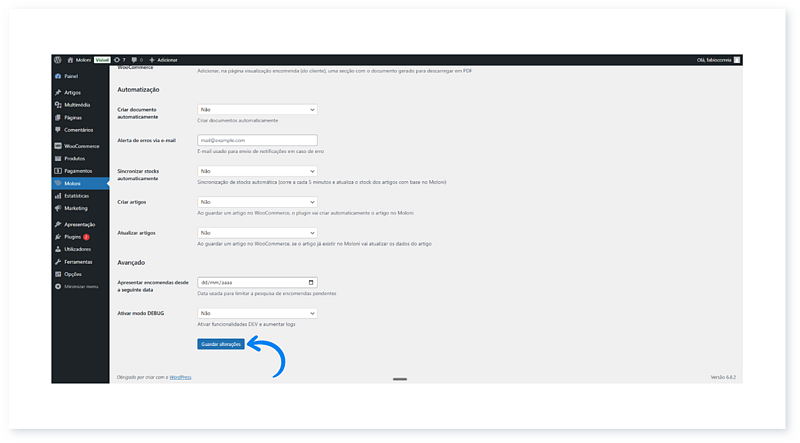Image resolution: width=800 pixels, height=443 pixels.
Task: Open Artigos in the sidebar
Action: (72, 93)
